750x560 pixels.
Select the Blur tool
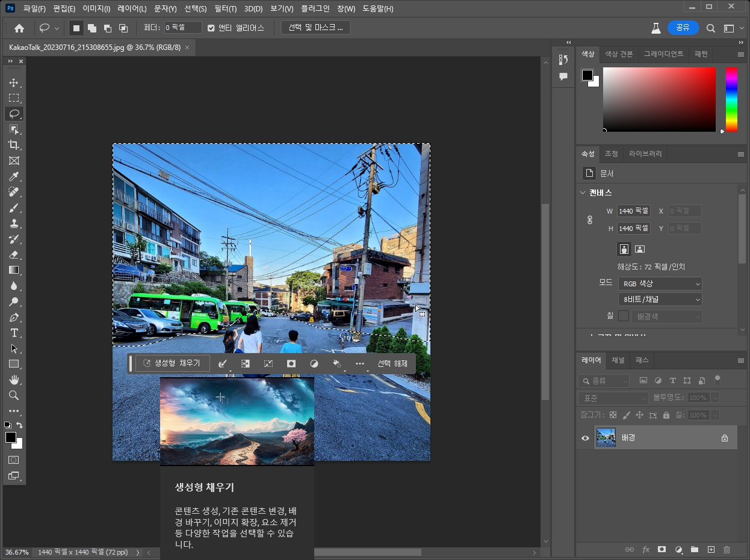(x=14, y=286)
